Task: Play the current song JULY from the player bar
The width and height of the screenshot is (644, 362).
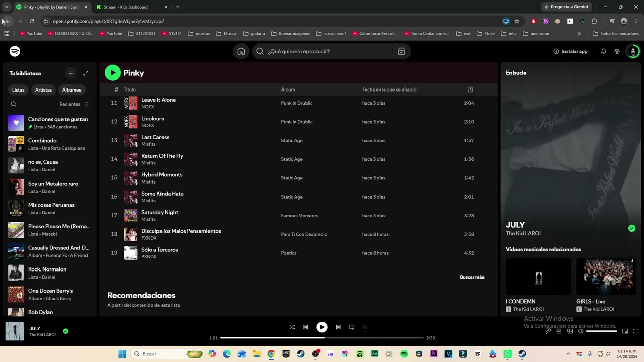Action: tap(322, 327)
